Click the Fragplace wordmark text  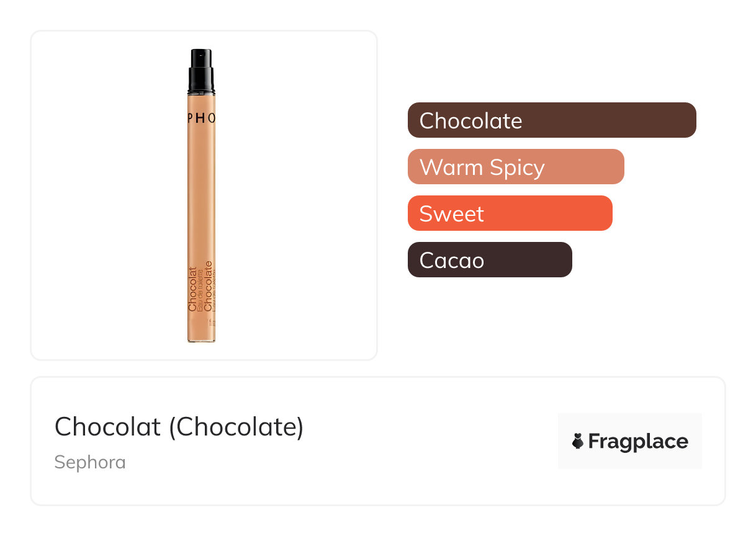(x=637, y=442)
